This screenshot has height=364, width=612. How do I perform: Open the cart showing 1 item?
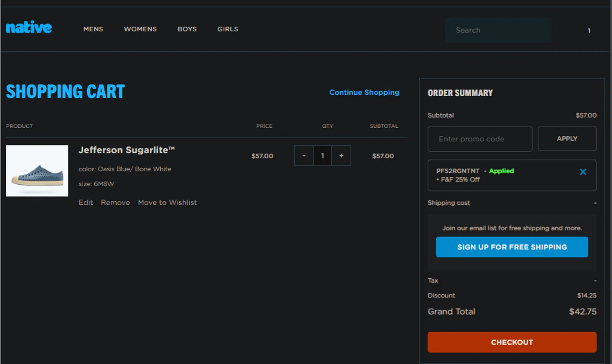(x=589, y=30)
